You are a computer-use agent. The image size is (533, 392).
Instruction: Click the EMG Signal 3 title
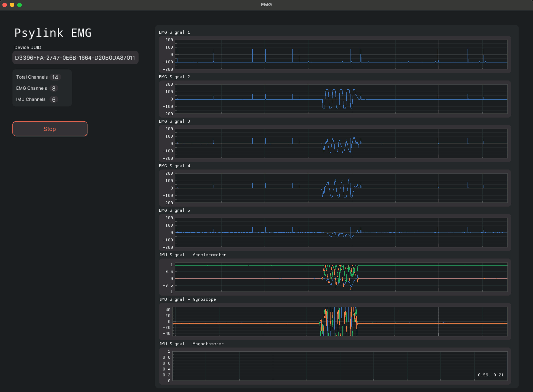(175, 121)
